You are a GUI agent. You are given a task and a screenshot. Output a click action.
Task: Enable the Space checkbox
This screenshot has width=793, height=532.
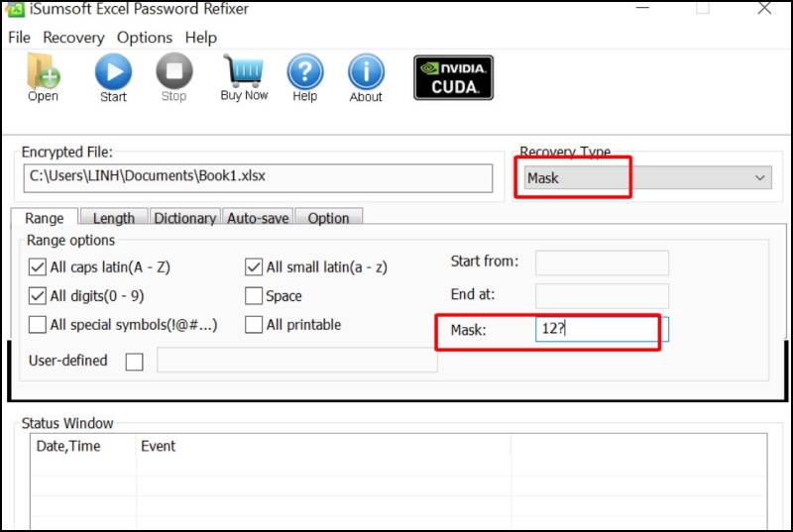(x=254, y=296)
